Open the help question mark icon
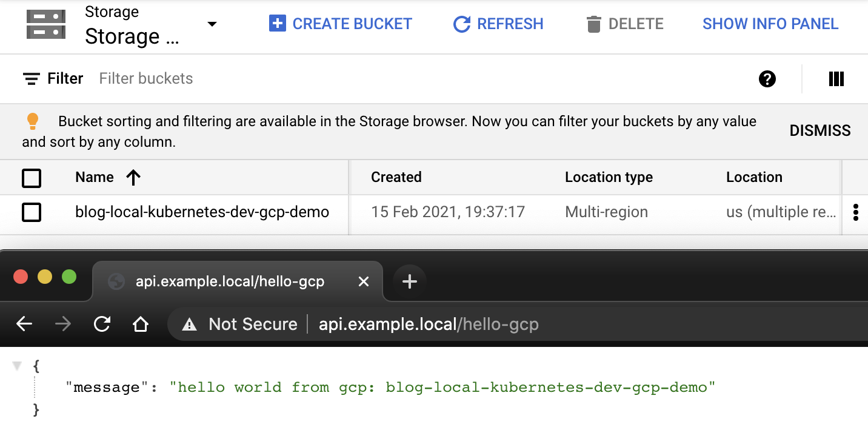Screen dimensions: 868x444 (767, 79)
